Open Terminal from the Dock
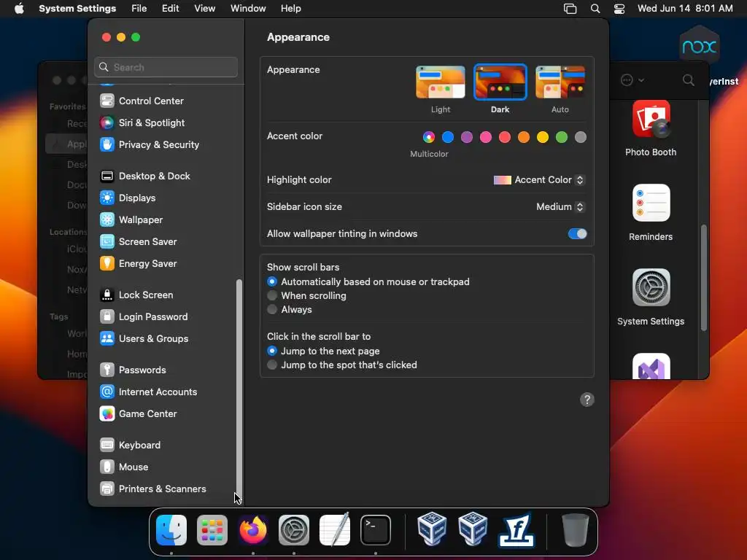Screen dimensions: 747x560 [x=376, y=530]
